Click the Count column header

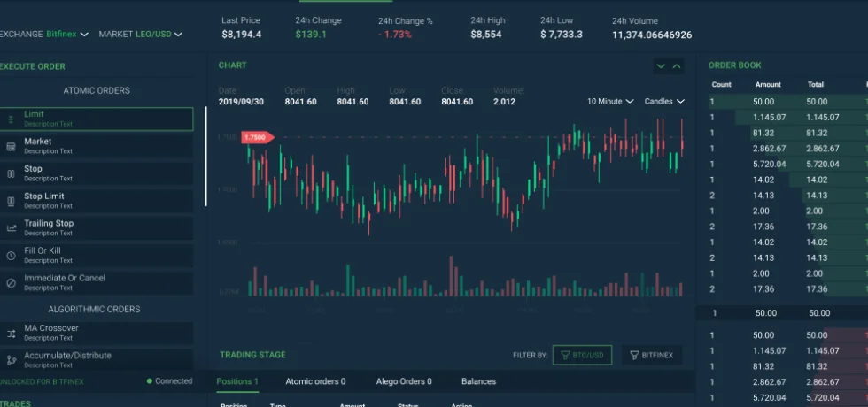coord(721,85)
